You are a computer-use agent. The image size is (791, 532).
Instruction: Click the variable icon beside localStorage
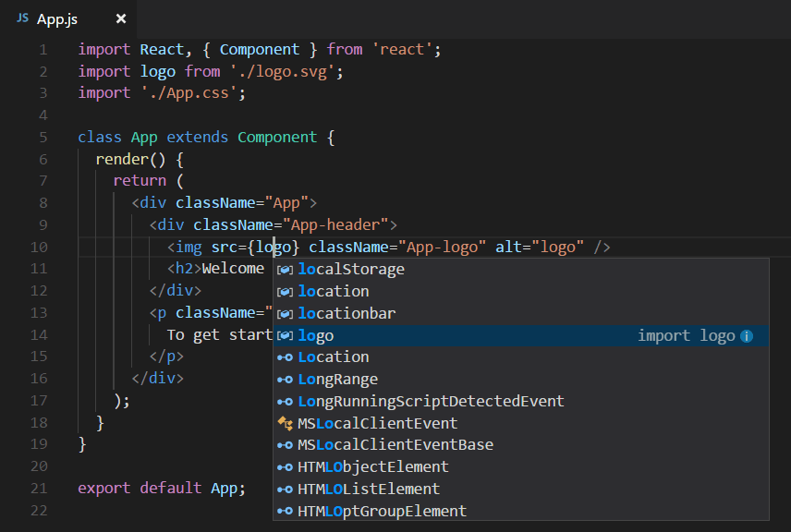[x=285, y=269]
